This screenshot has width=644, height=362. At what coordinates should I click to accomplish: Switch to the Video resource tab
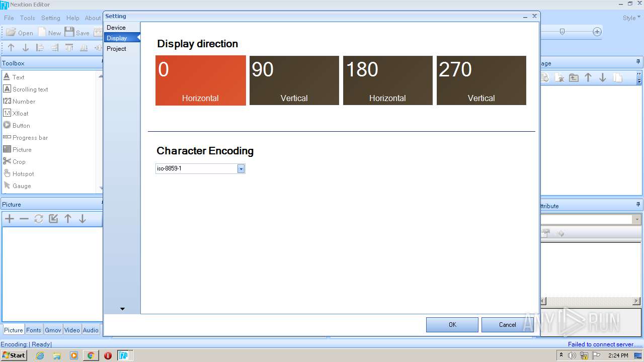[72, 330]
